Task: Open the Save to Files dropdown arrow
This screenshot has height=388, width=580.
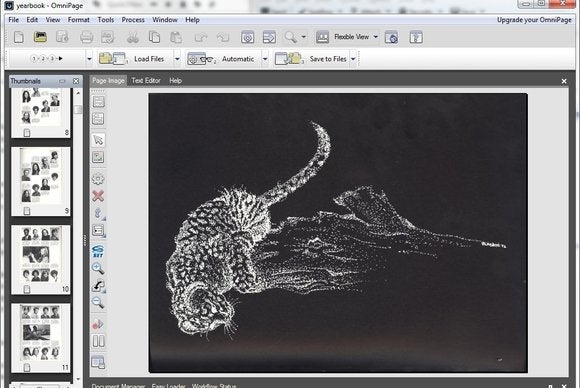Action: (353, 59)
